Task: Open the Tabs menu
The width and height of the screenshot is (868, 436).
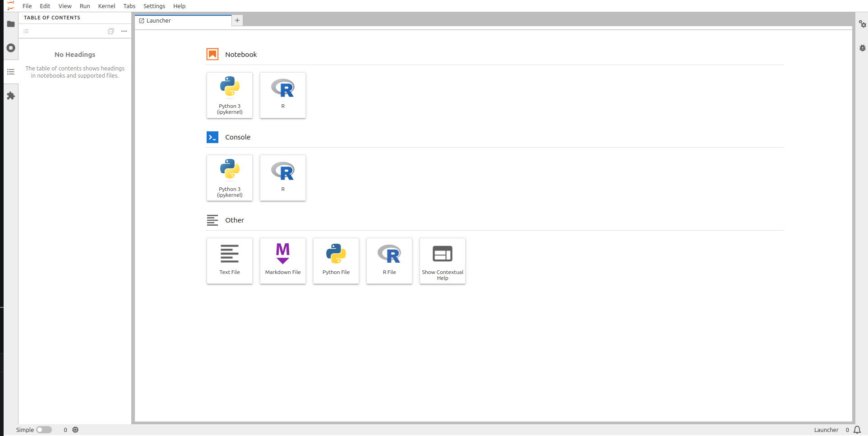Action: pyautogui.click(x=129, y=6)
